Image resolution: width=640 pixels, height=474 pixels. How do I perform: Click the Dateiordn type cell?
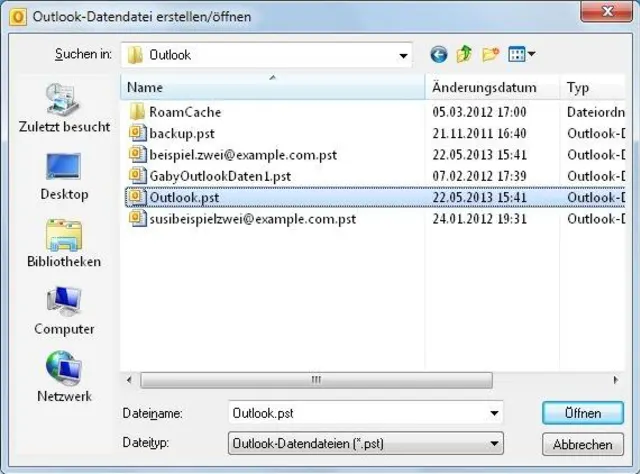pos(596,112)
